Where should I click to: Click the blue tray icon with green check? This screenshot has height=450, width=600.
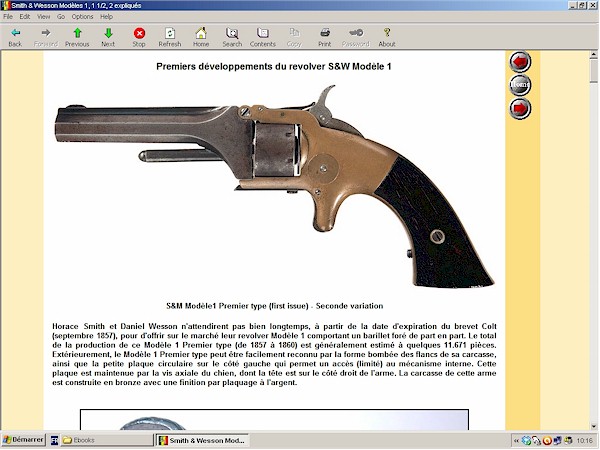coord(527,441)
